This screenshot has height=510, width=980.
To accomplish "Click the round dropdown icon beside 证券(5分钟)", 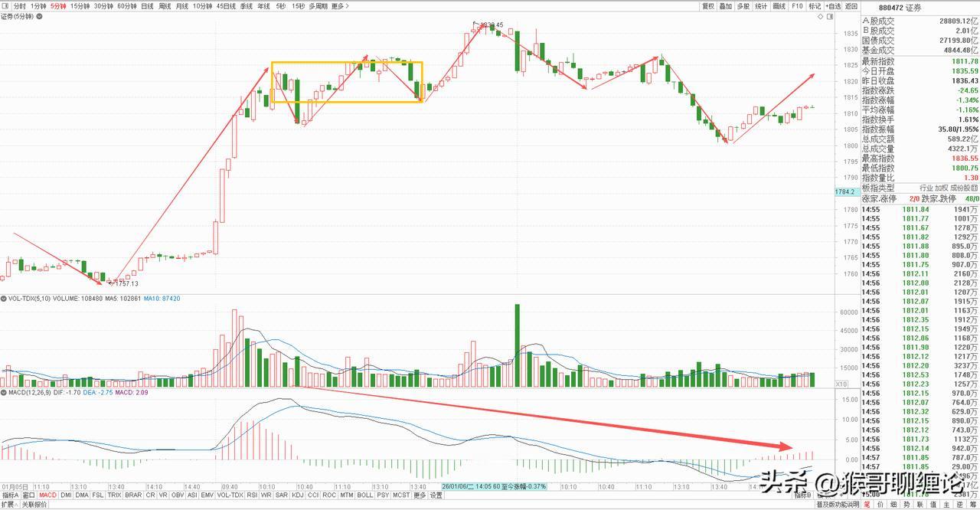I will click(39, 16).
